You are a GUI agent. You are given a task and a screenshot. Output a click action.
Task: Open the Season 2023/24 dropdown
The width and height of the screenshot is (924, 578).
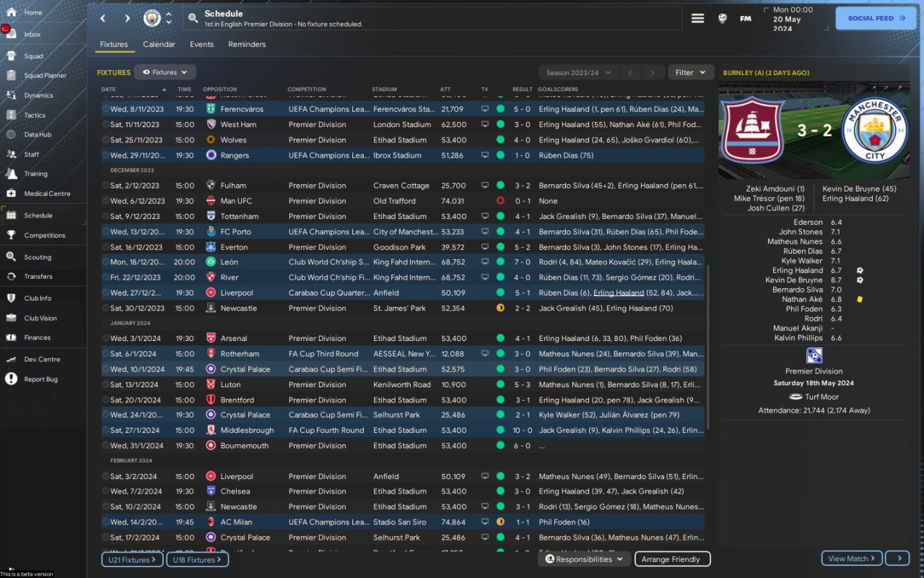click(x=579, y=72)
